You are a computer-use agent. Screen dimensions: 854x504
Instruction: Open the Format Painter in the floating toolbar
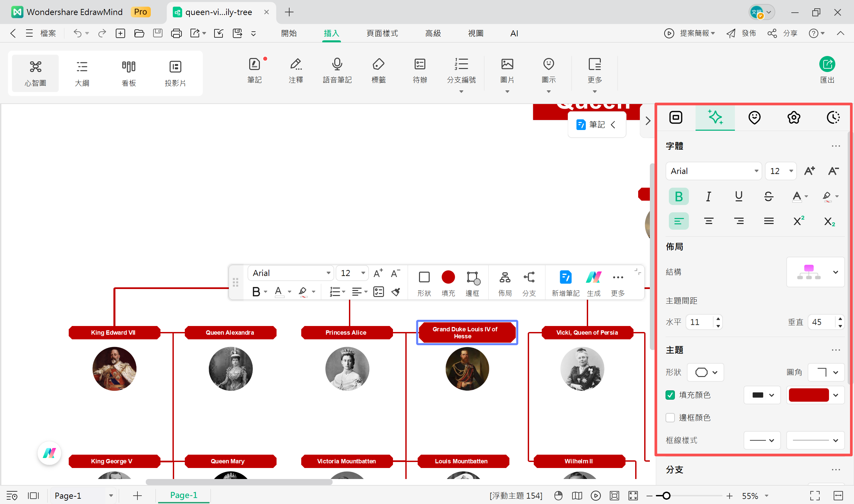(396, 292)
